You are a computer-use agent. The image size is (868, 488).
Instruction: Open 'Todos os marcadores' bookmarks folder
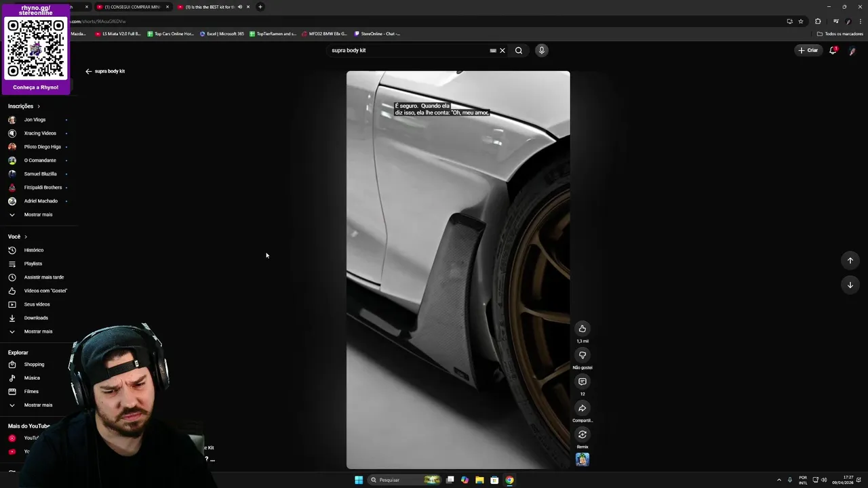click(x=840, y=34)
